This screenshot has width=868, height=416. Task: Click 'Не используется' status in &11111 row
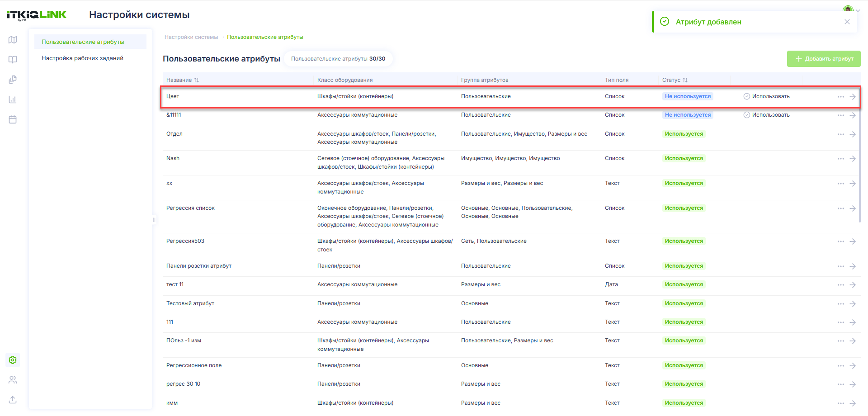[x=688, y=115]
